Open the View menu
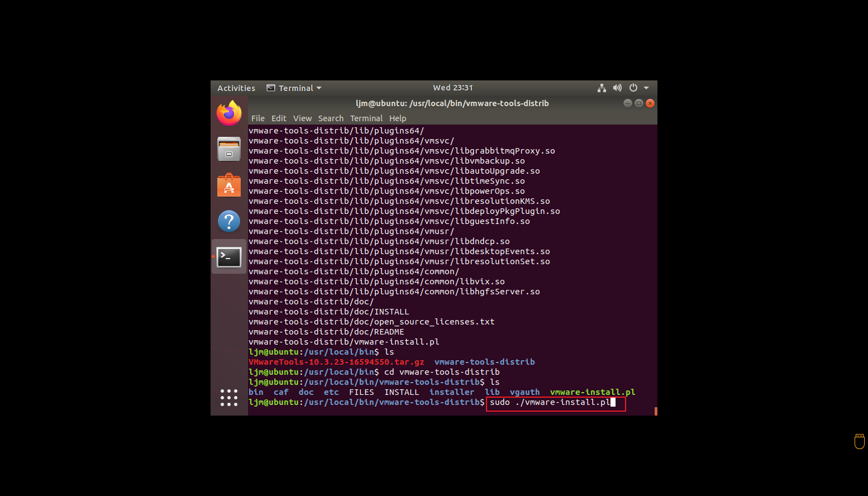The width and height of the screenshot is (868, 496). pos(302,118)
